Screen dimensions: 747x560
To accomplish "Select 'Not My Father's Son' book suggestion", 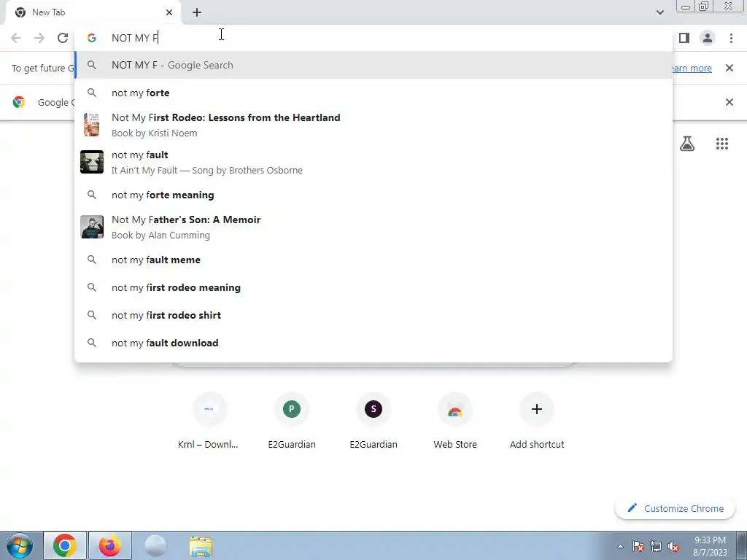I will point(373,227).
